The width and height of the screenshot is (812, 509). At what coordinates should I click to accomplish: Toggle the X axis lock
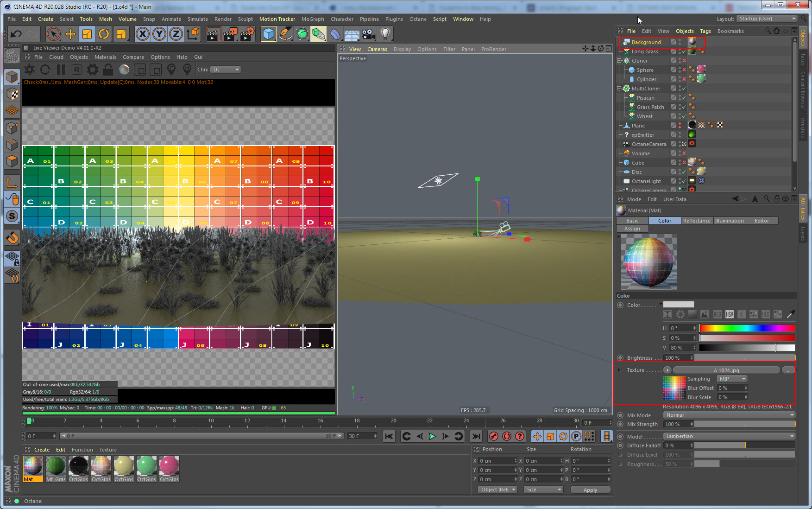143,34
